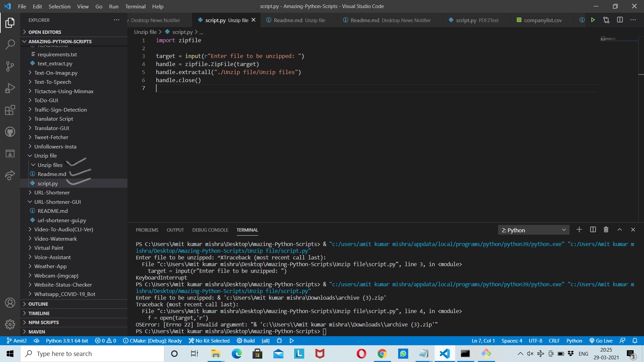The height and width of the screenshot is (362, 644).
Task: Open the Extensions view
Action: (x=10, y=110)
